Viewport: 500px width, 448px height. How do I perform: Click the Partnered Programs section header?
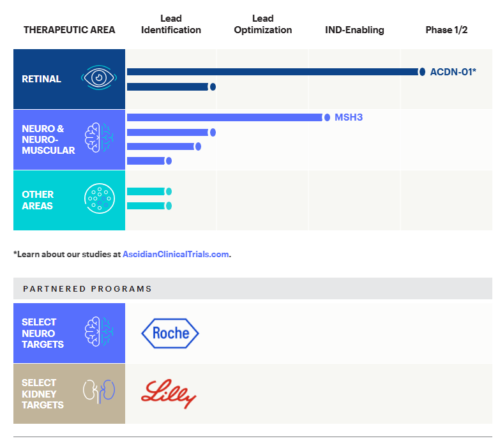(253, 288)
